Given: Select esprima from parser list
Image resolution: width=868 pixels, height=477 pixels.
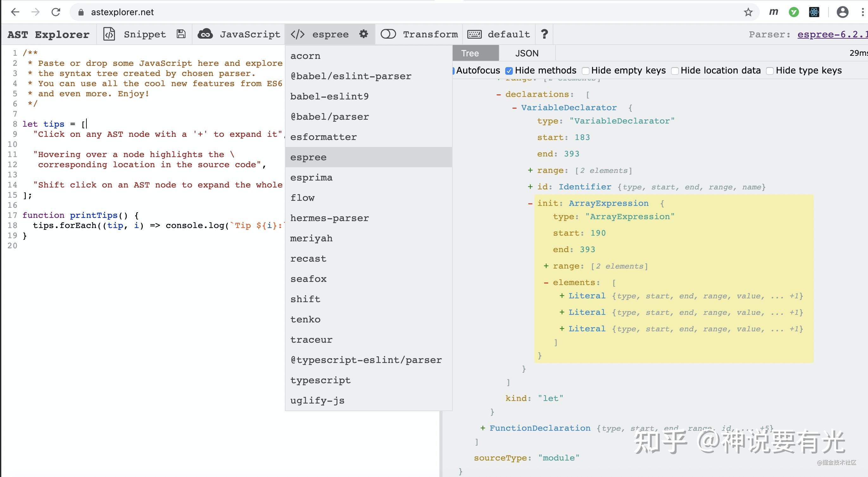Looking at the screenshot, I should [311, 177].
